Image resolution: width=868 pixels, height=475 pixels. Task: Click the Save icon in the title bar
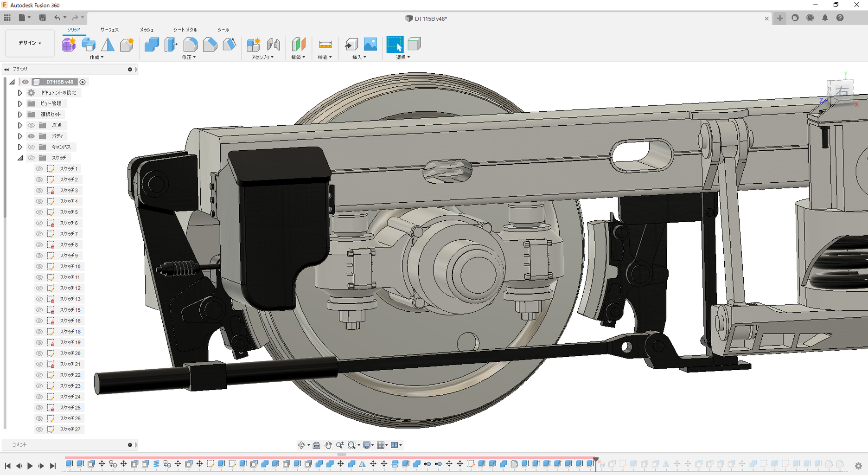pyautogui.click(x=42, y=18)
